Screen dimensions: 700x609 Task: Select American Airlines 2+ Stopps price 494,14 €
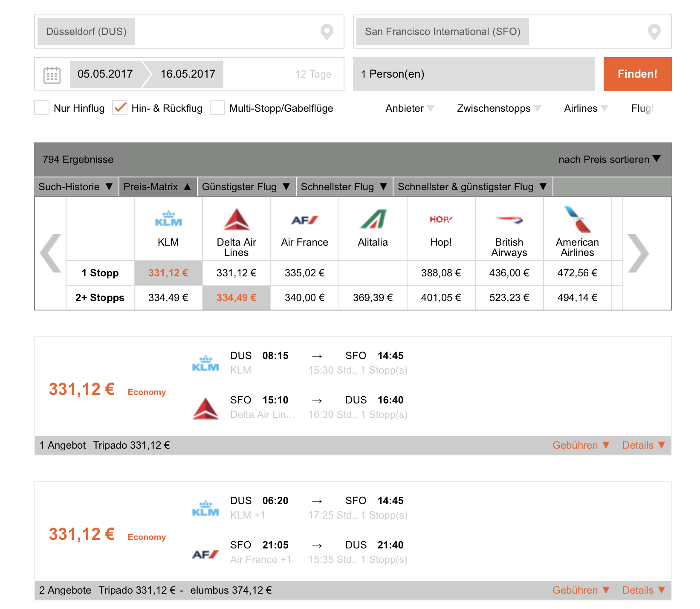click(578, 298)
